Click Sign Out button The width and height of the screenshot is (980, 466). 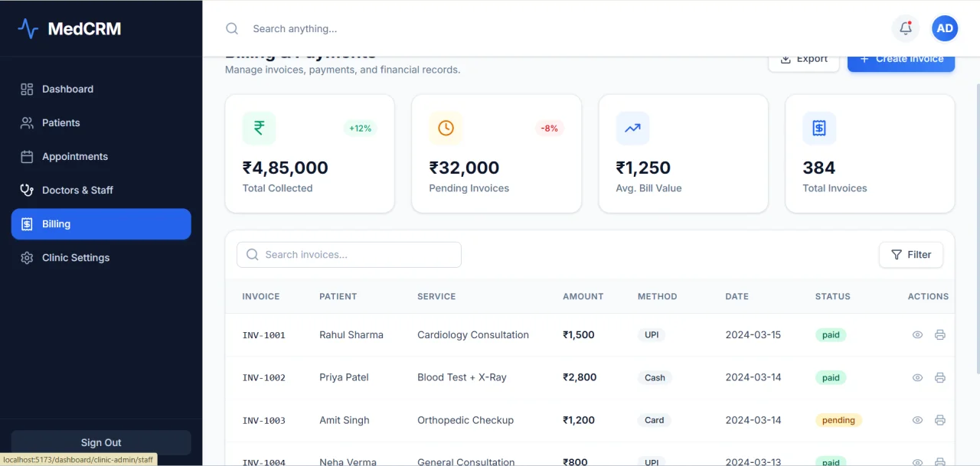(101, 442)
